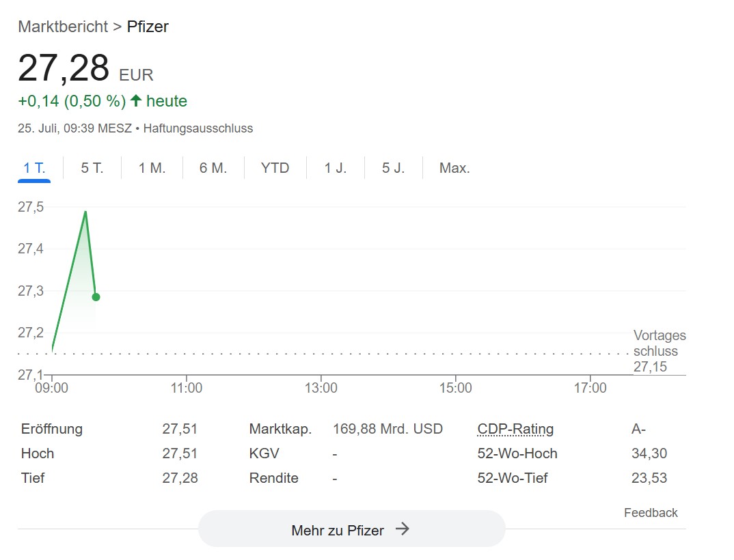Viewport: 734px width, 560px height.
Task: Click the Eröffnung label
Action: coord(52,429)
